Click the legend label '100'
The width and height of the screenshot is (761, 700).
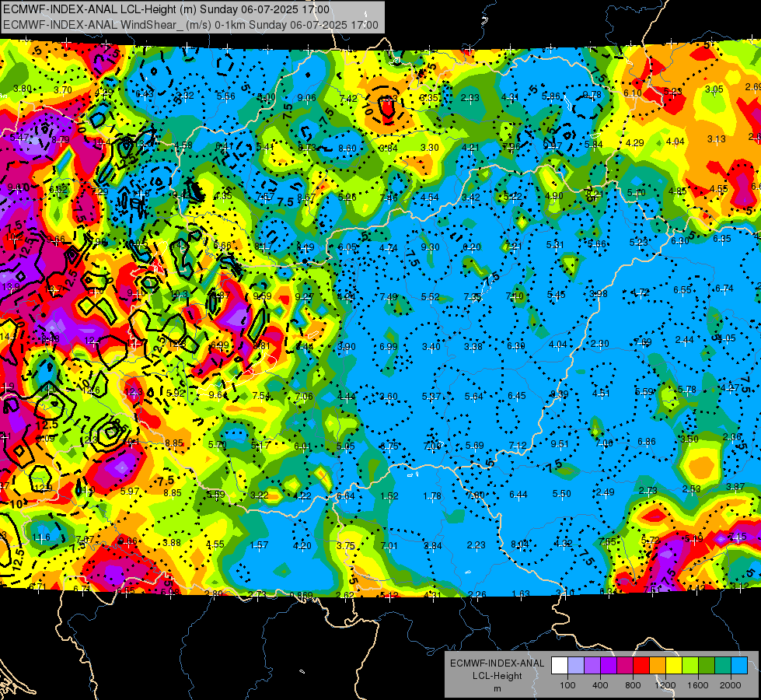pyautogui.click(x=567, y=685)
